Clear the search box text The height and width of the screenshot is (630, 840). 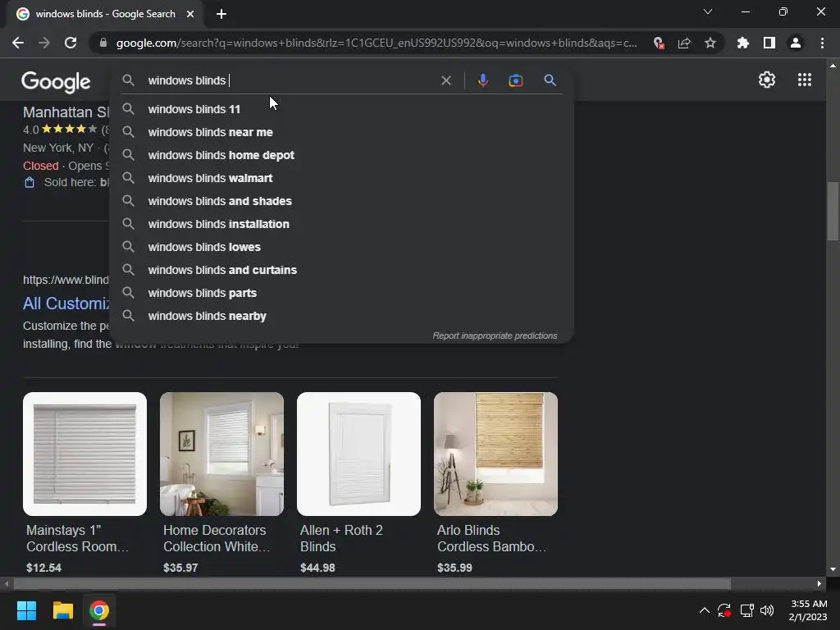[x=445, y=80]
